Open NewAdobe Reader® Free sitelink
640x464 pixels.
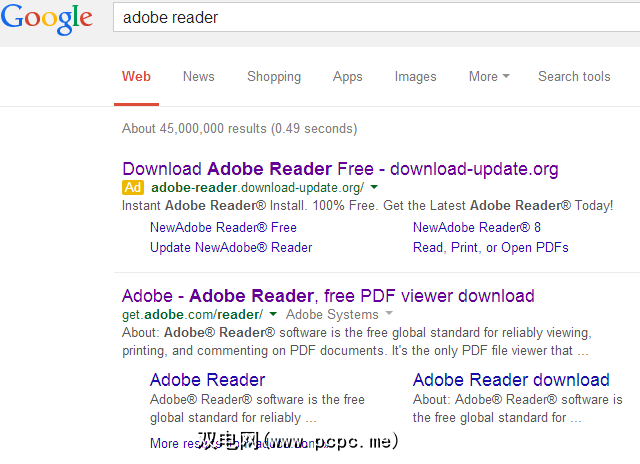tap(223, 227)
